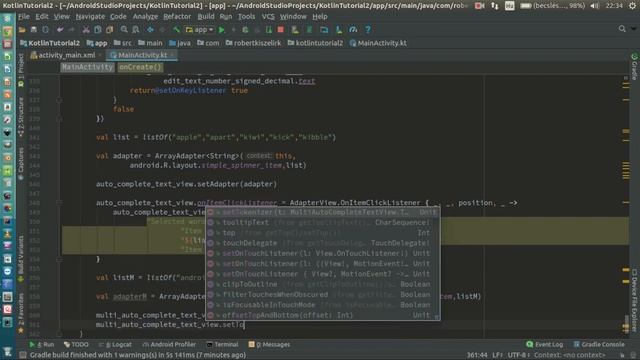Click the Undo toolbar icon
The height and width of the screenshot is (360, 640).
(x=60, y=30)
